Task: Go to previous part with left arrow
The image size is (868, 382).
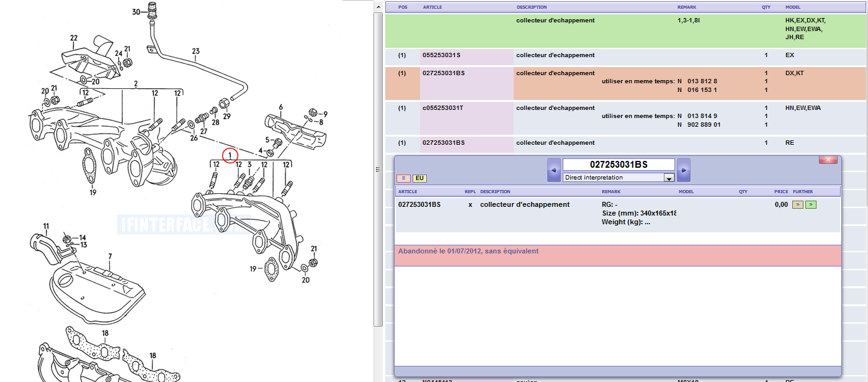Action: tap(553, 170)
